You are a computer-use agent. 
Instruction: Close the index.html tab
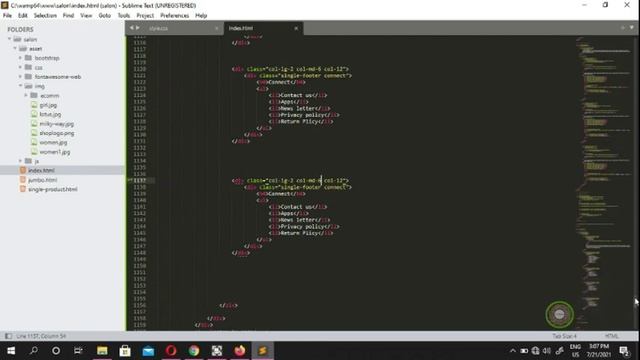pos(296,28)
